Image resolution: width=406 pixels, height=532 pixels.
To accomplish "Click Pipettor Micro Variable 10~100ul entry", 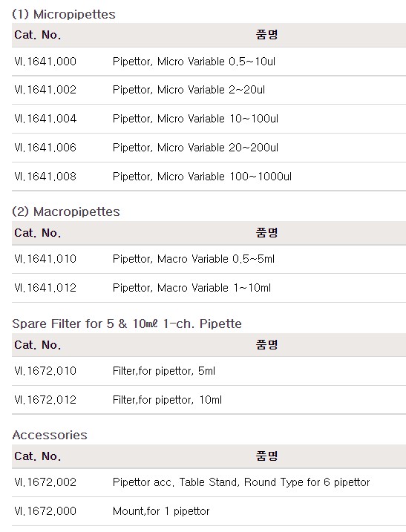I will (x=195, y=119).
